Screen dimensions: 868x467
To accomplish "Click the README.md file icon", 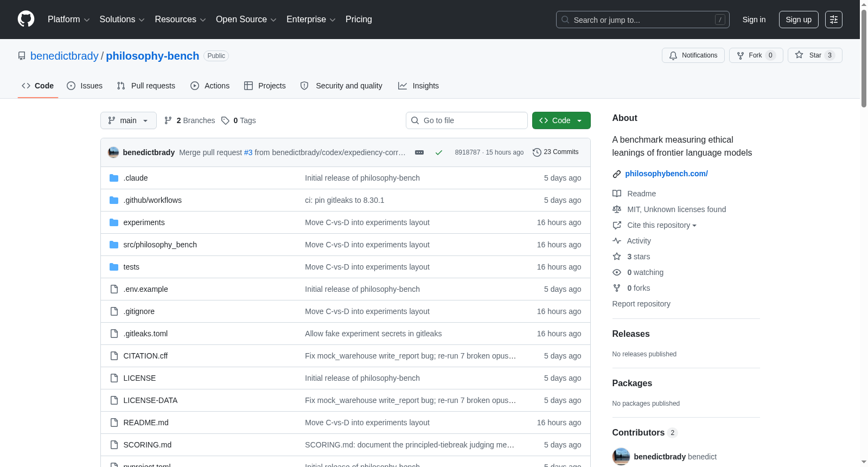I will pyautogui.click(x=114, y=423).
